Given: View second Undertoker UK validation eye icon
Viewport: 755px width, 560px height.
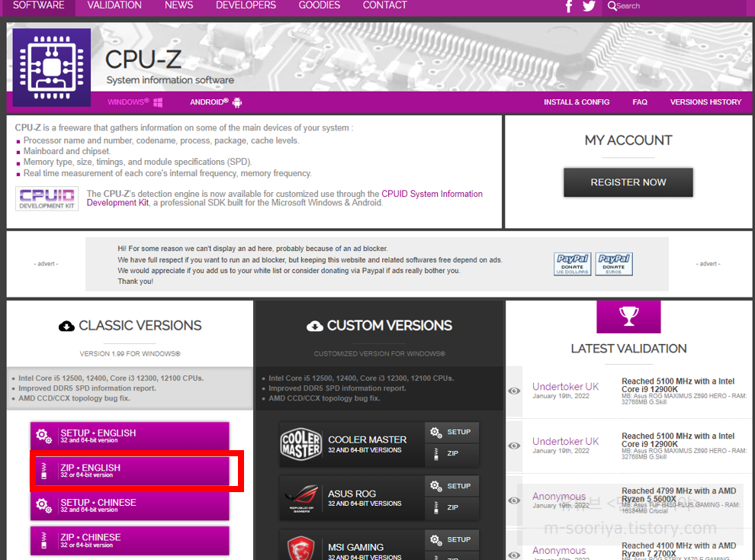Looking at the screenshot, I should tap(514, 446).
